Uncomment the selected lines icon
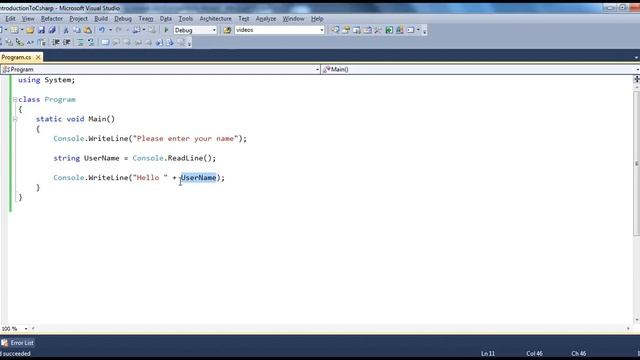The height and width of the screenshot is (360, 640). click(x=91, y=42)
